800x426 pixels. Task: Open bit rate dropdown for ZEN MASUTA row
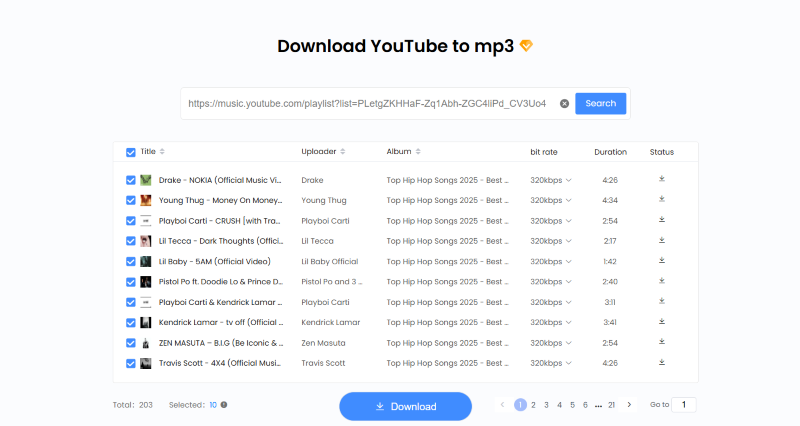[x=551, y=343]
